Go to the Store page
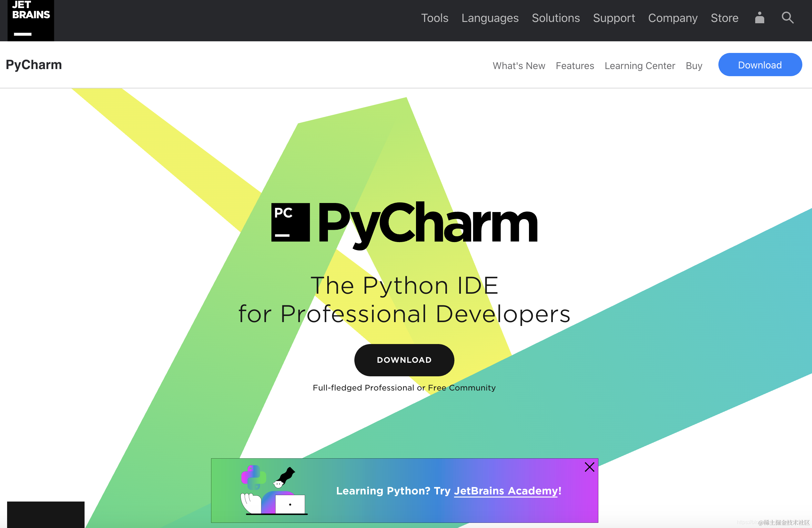Viewport: 812px width, 528px height. [x=724, y=18]
